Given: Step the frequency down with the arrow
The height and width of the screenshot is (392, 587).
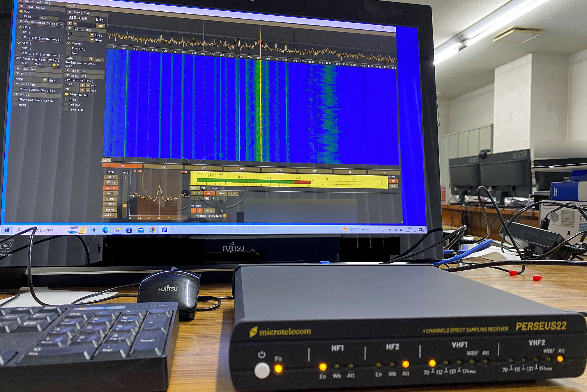Looking at the screenshot, I should 70,23.
